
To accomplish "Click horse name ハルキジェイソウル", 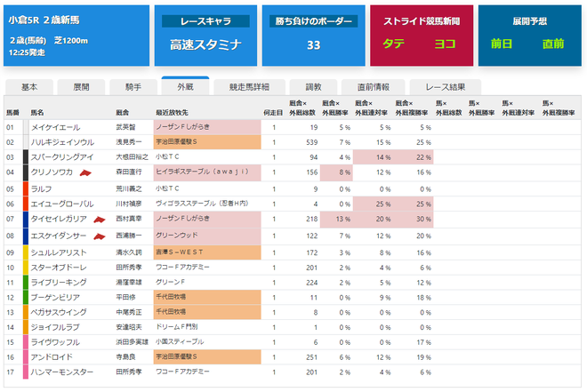I will point(62,142).
